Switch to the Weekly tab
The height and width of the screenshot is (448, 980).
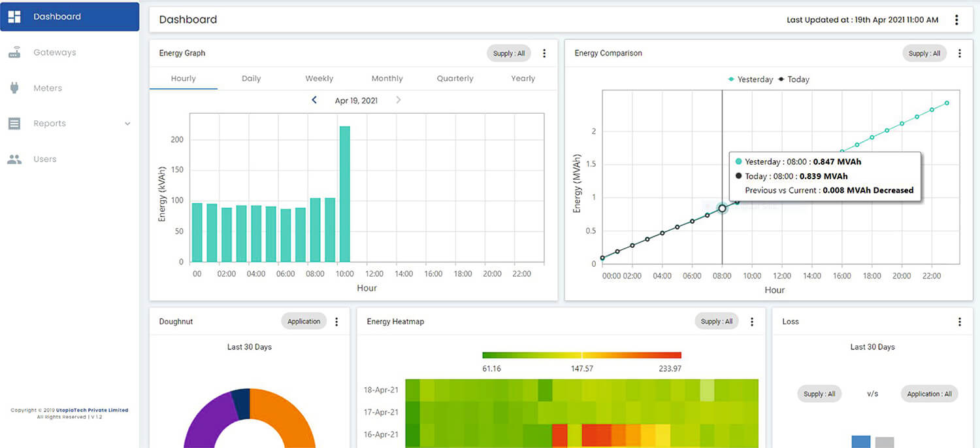(319, 78)
